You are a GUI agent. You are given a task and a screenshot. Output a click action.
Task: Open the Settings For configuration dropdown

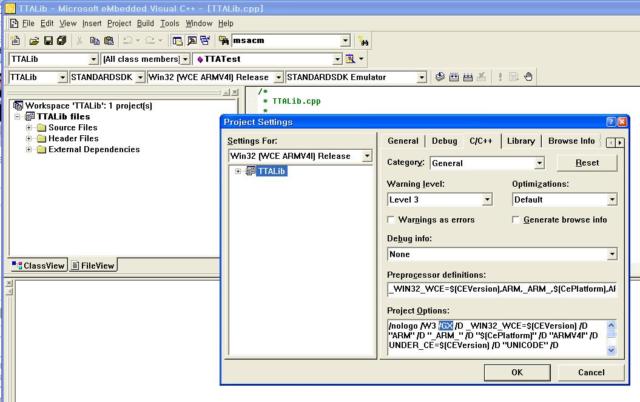tap(367, 156)
